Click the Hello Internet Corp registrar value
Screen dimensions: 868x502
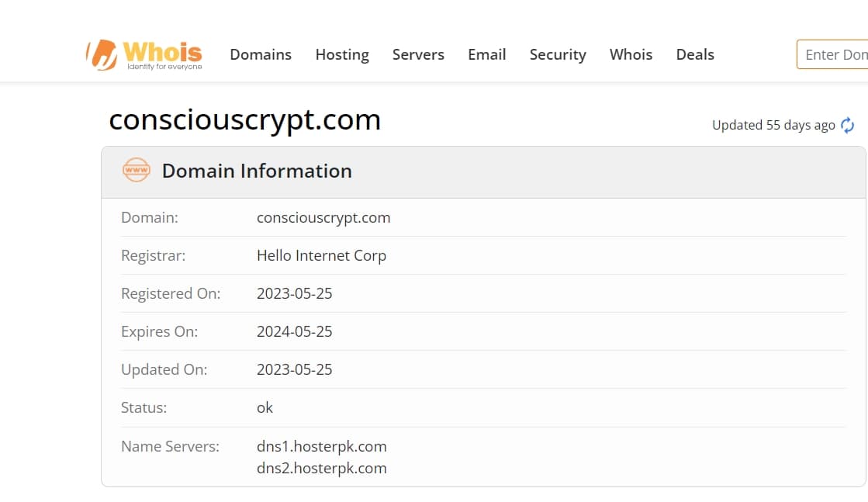[x=322, y=256]
